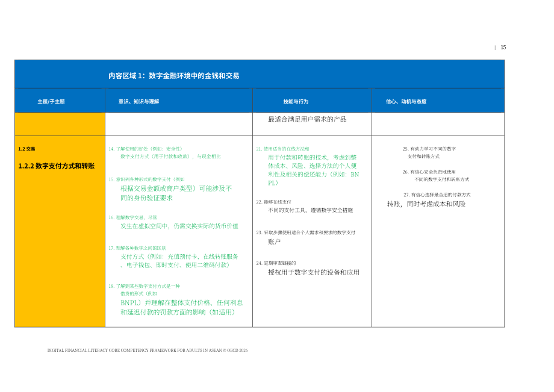Click the "技能与行为" column header

[x=296, y=102]
